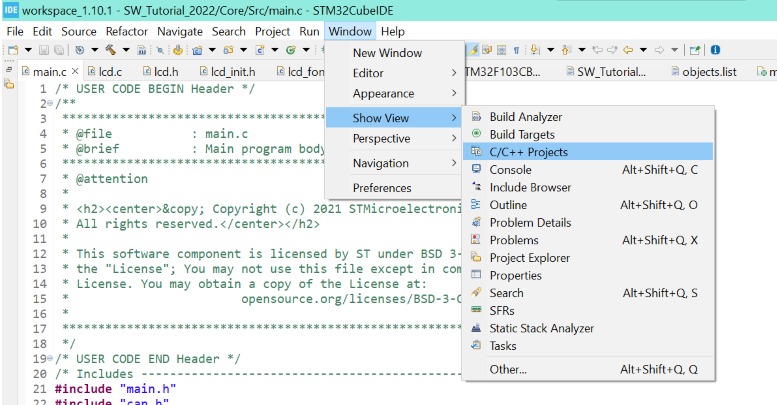The width and height of the screenshot is (777, 405).
Task: Open the Build Analyzer view
Action: [525, 117]
